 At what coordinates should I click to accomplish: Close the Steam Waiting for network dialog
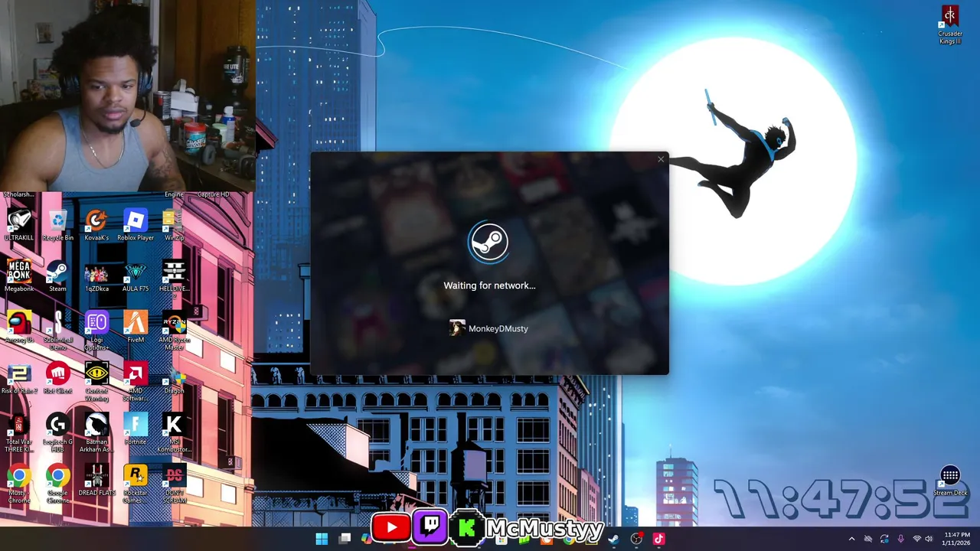click(661, 160)
